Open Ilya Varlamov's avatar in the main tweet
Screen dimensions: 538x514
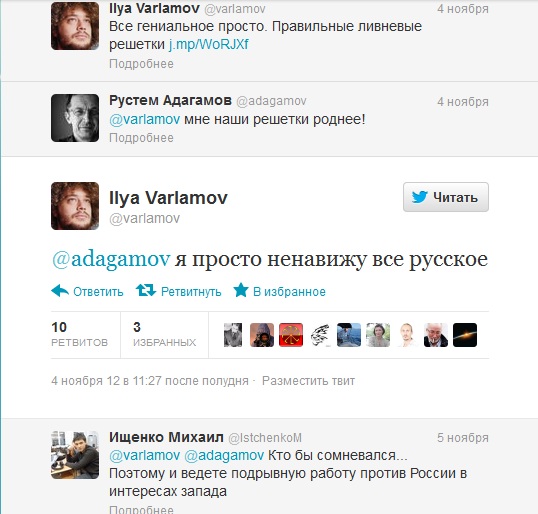click(x=75, y=206)
